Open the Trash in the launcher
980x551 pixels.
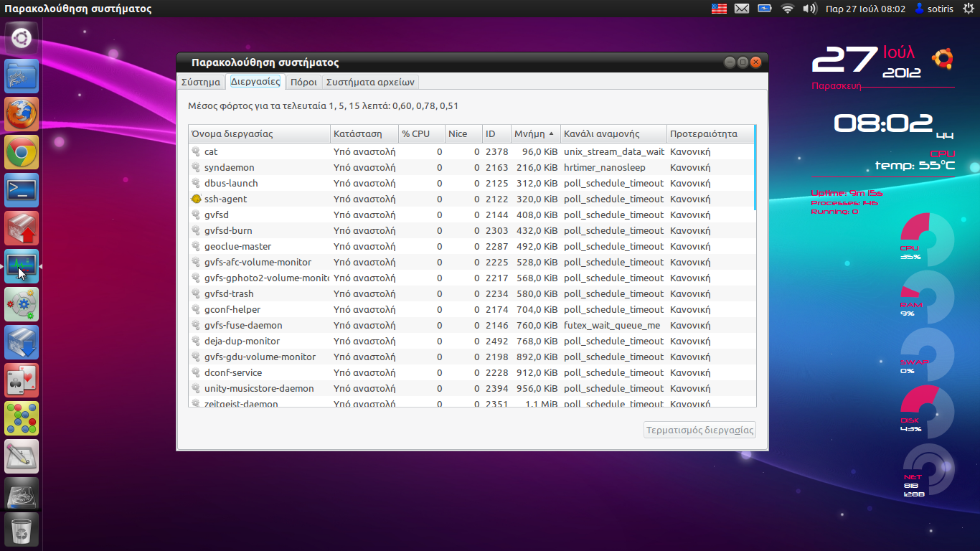22,531
